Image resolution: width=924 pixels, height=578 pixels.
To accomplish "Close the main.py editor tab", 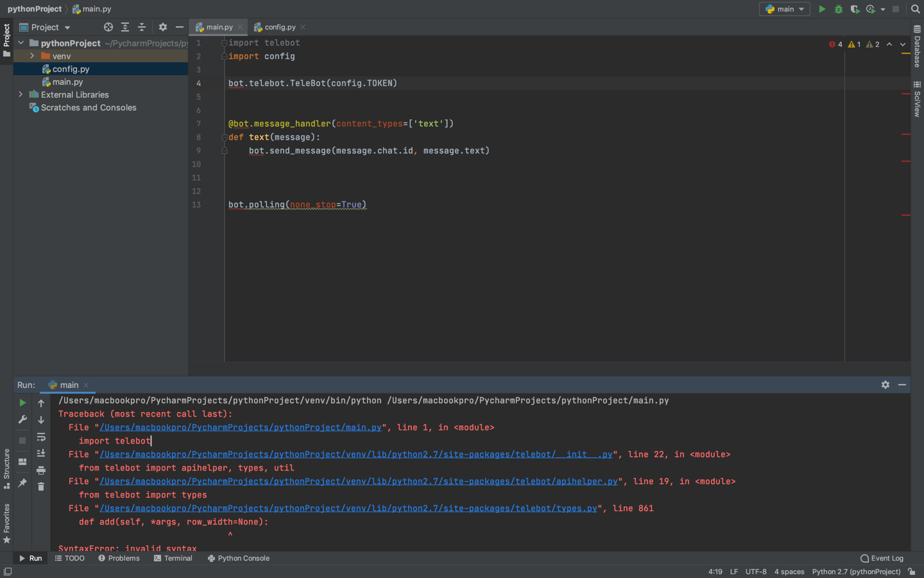I will (240, 27).
